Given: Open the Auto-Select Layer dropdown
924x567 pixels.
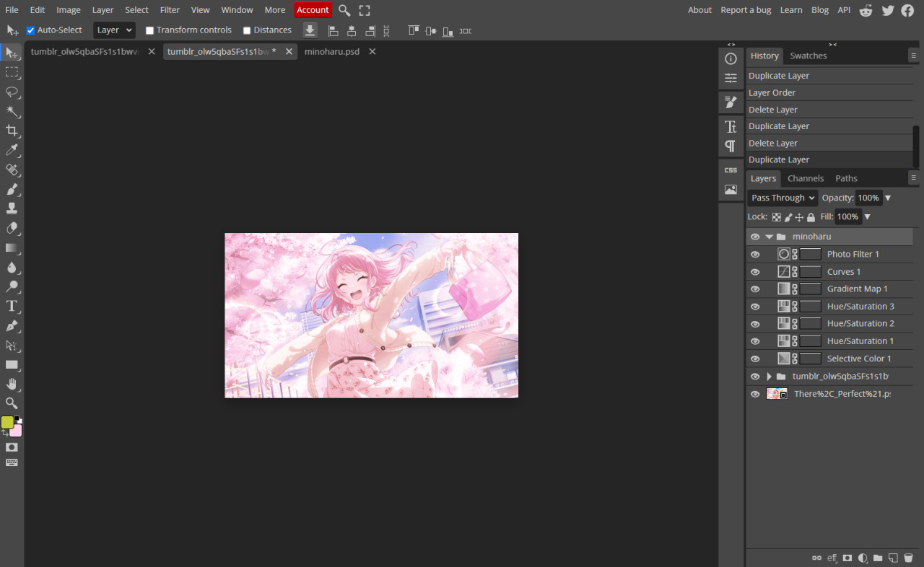Looking at the screenshot, I should pos(114,30).
